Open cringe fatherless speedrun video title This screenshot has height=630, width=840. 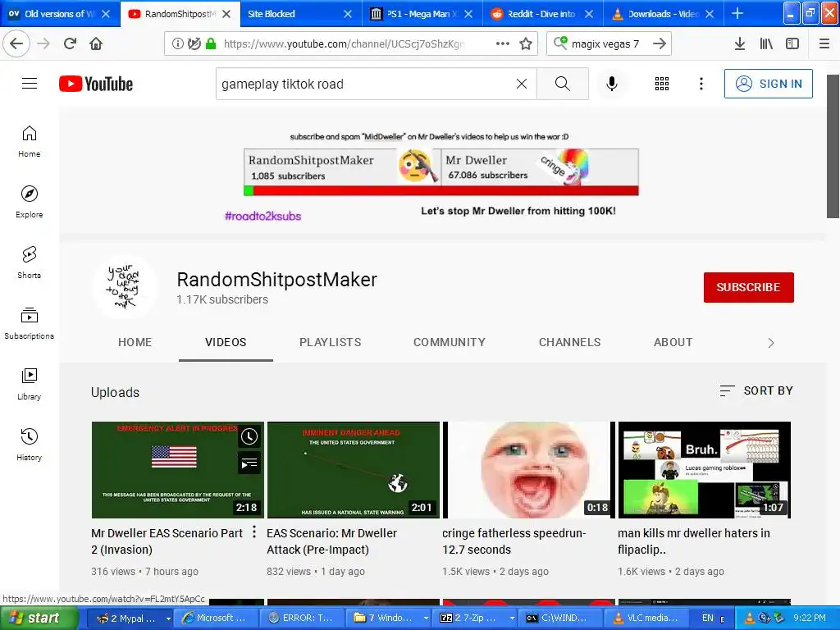[x=514, y=541]
